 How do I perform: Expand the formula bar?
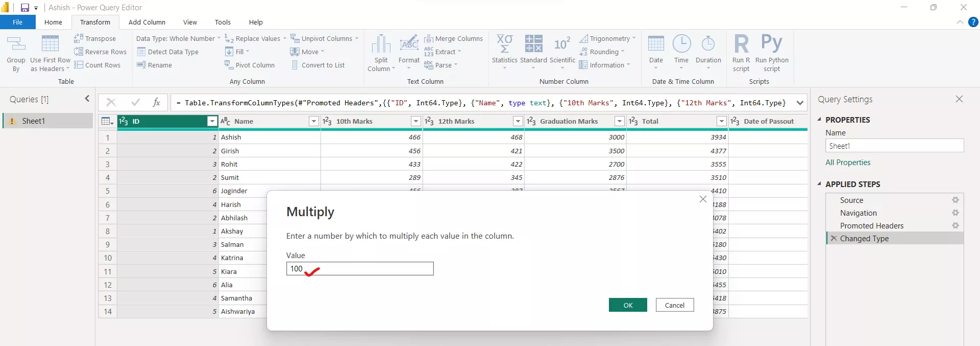[800, 103]
